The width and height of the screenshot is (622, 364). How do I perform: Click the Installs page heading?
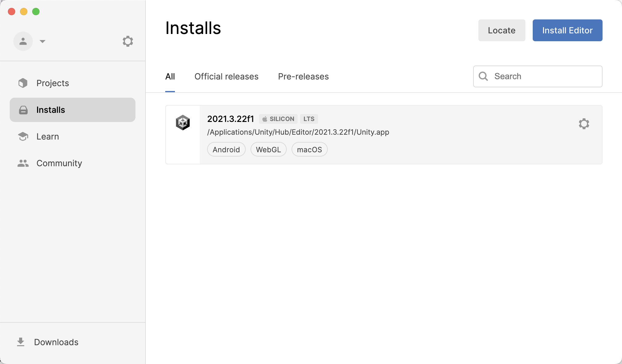[x=193, y=28]
